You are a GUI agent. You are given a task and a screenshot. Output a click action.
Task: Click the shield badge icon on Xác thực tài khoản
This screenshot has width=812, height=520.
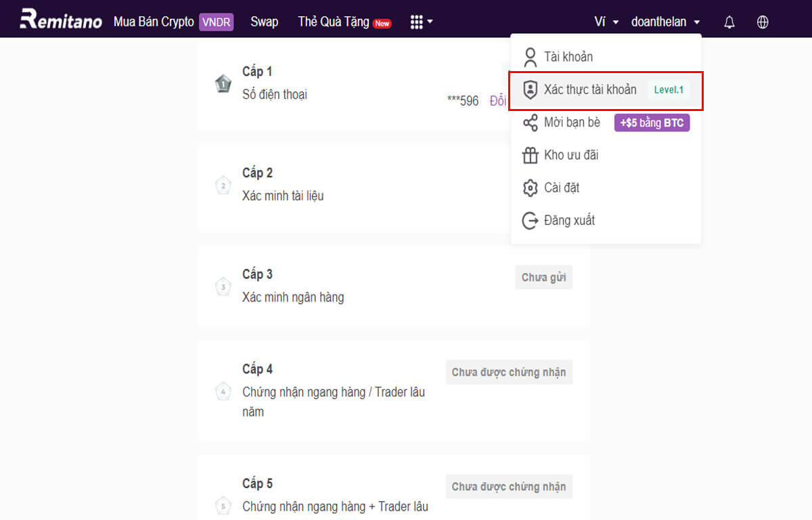531,89
